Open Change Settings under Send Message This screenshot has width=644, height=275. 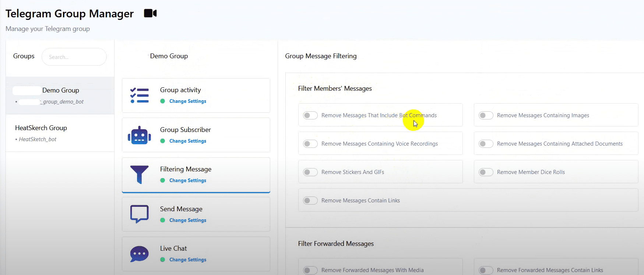(x=187, y=220)
